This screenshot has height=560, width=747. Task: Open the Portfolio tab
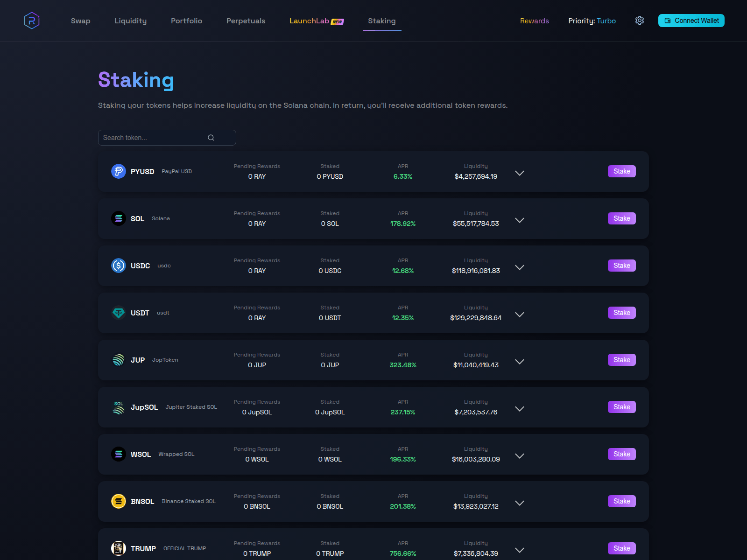pos(186,21)
